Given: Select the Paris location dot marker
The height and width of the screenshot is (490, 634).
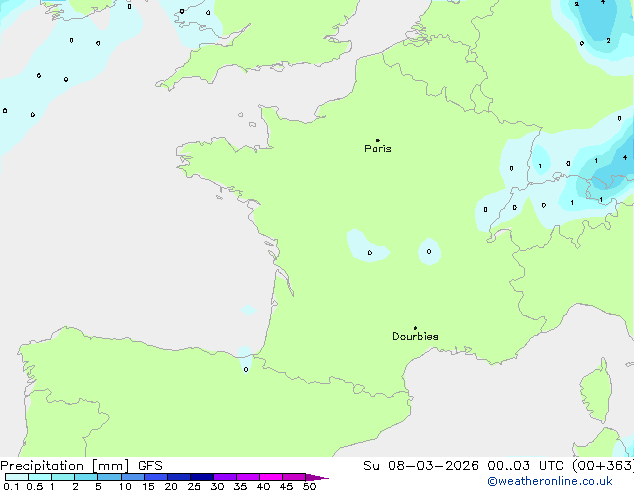Looking at the screenshot, I should click(x=378, y=140).
